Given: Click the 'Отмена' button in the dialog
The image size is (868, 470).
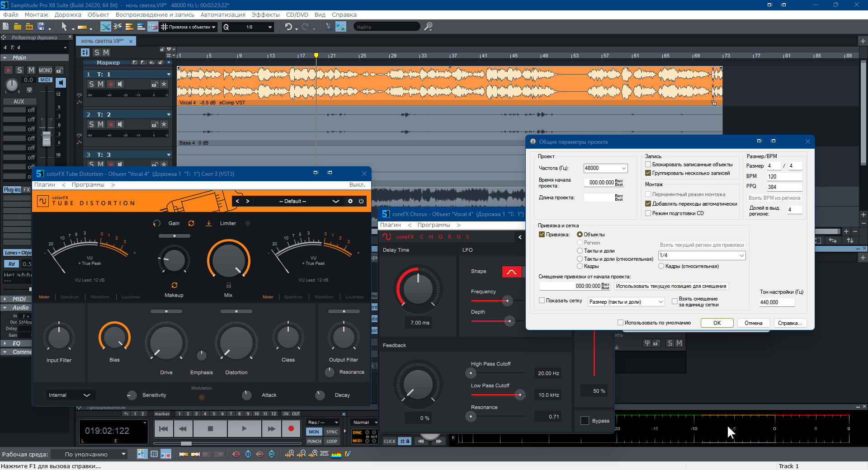Looking at the screenshot, I should point(753,323).
